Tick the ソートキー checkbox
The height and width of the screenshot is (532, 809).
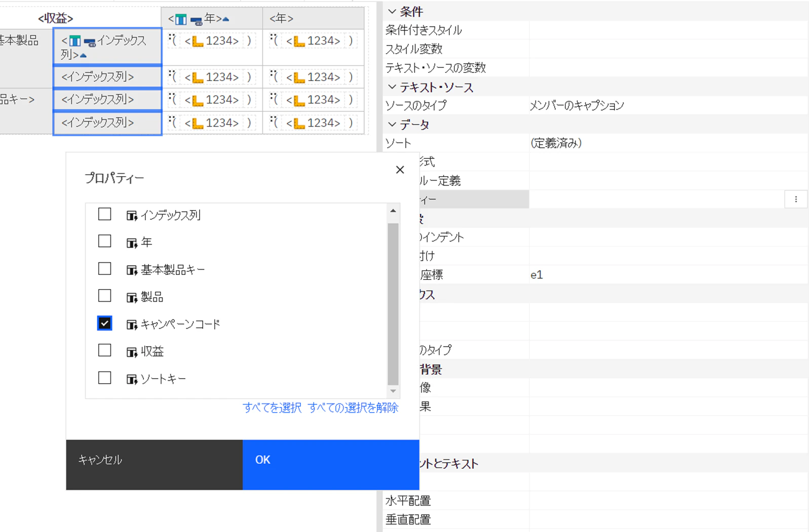104,378
